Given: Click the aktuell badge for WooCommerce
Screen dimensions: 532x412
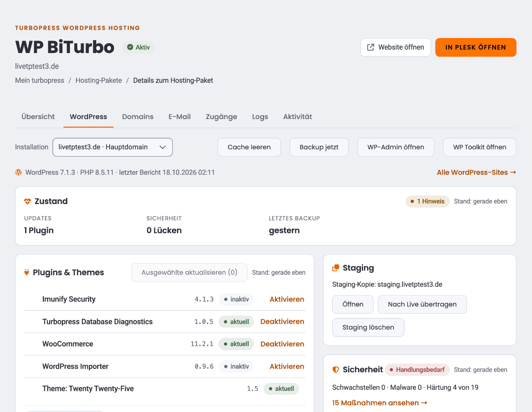Looking at the screenshot, I should click(236, 344).
